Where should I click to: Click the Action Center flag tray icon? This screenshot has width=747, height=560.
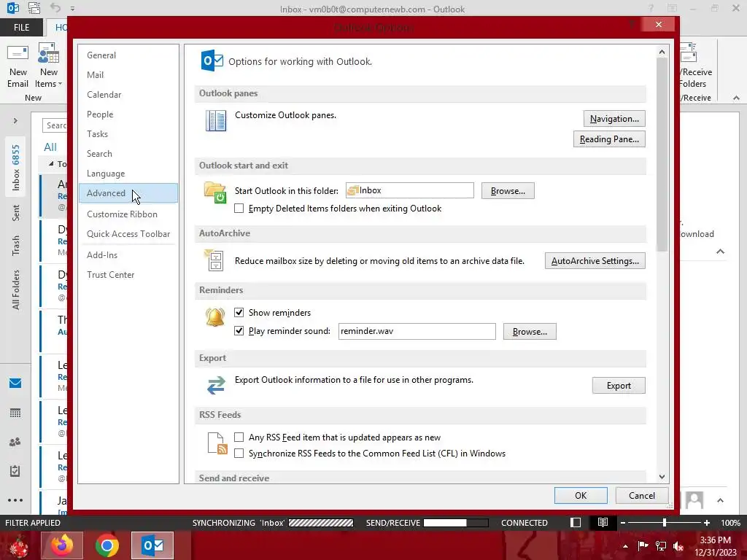pos(643,545)
